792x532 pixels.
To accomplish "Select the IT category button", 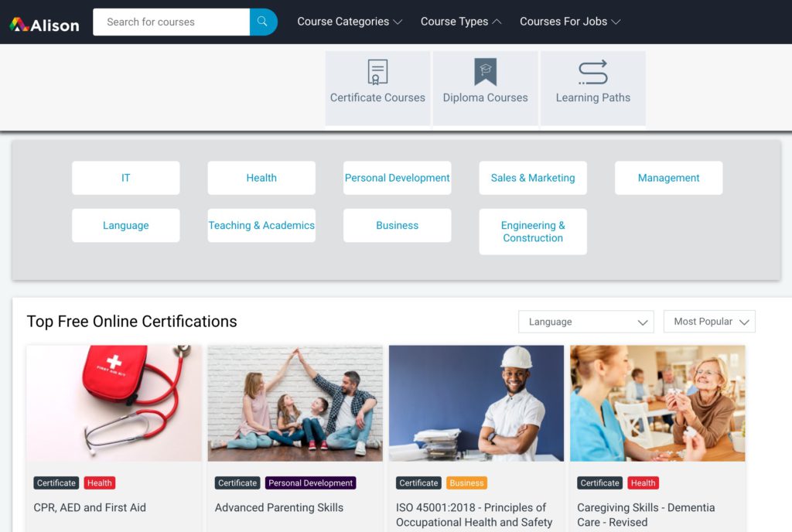I will [x=126, y=178].
